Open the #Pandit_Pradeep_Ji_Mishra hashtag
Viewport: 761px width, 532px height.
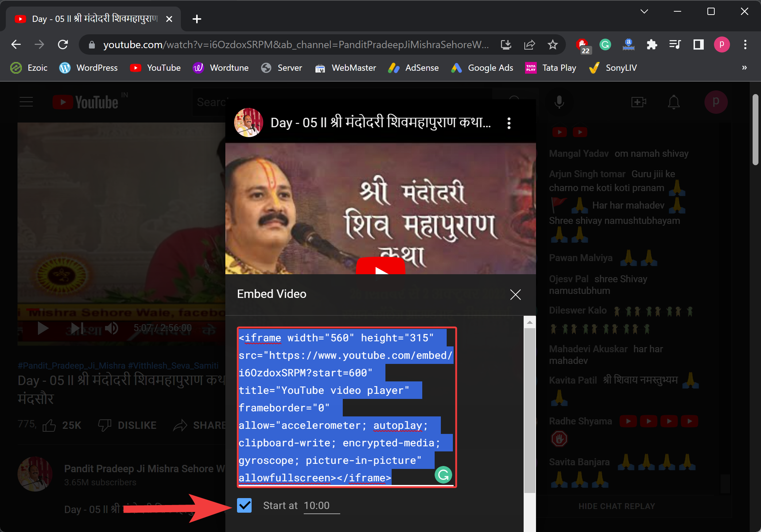71,365
